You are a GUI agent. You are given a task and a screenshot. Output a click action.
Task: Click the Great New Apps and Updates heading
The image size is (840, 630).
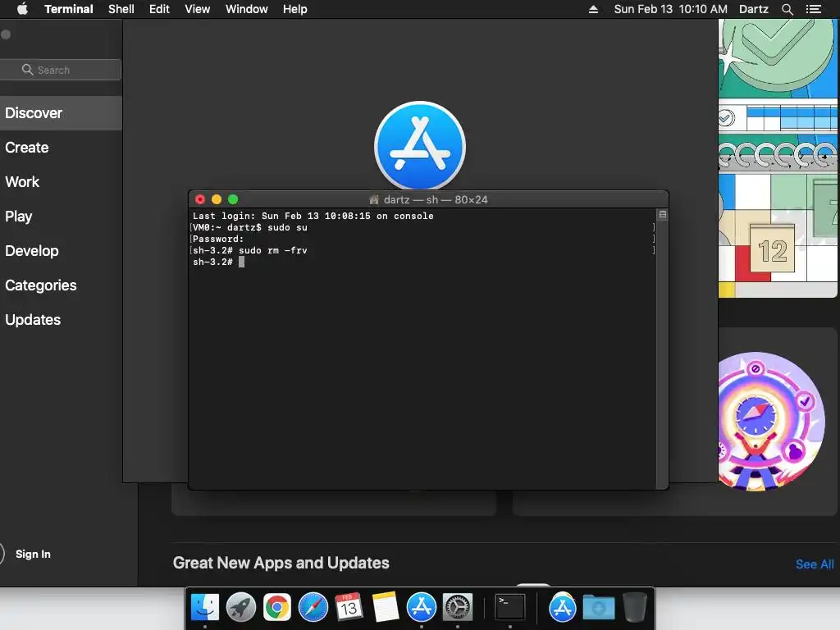(281, 563)
